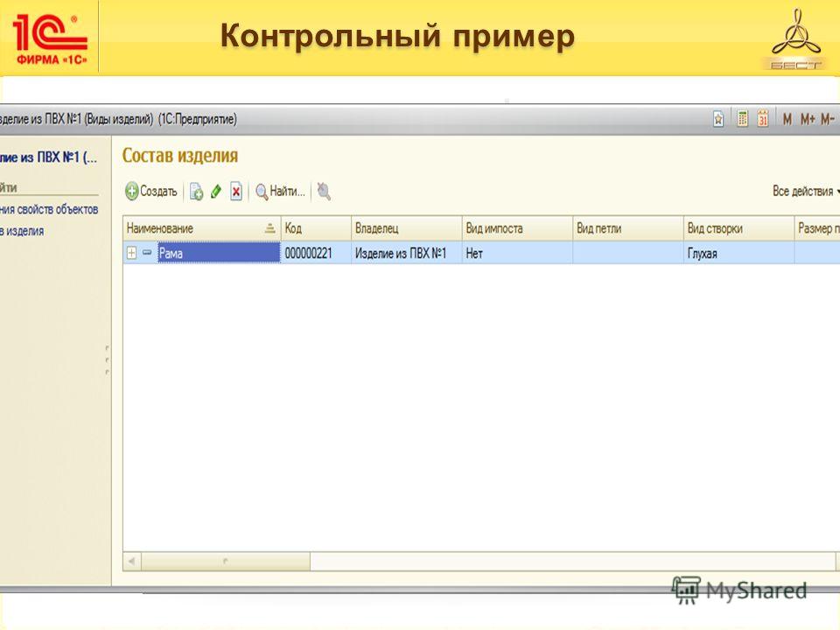This screenshot has width=840, height=630.
Task: Edit the current item with the green pencil icon
Action: (x=216, y=192)
